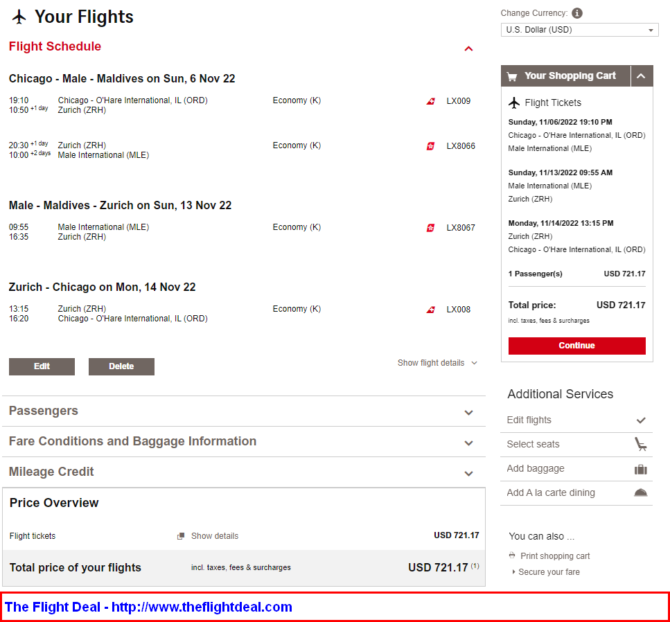670x622 pixels.
Task: Click the Swiss airline logo for LX009
Action: (x=431, y=101)
